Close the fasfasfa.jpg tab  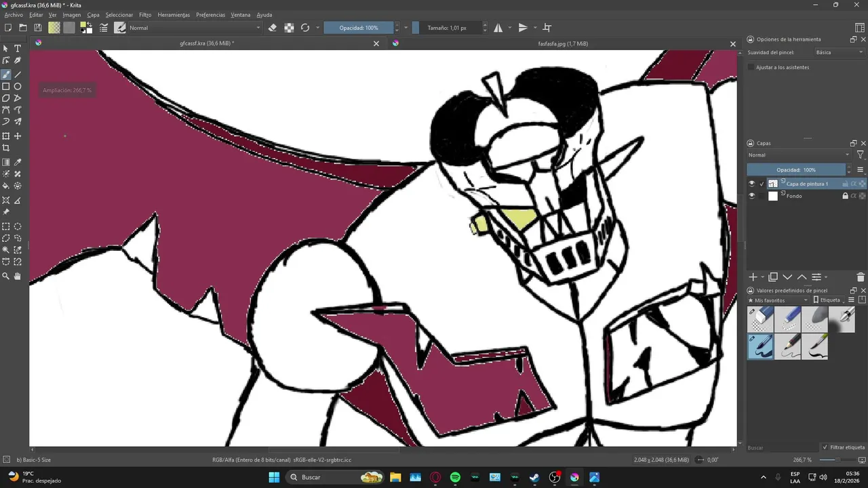coord(732,43)
